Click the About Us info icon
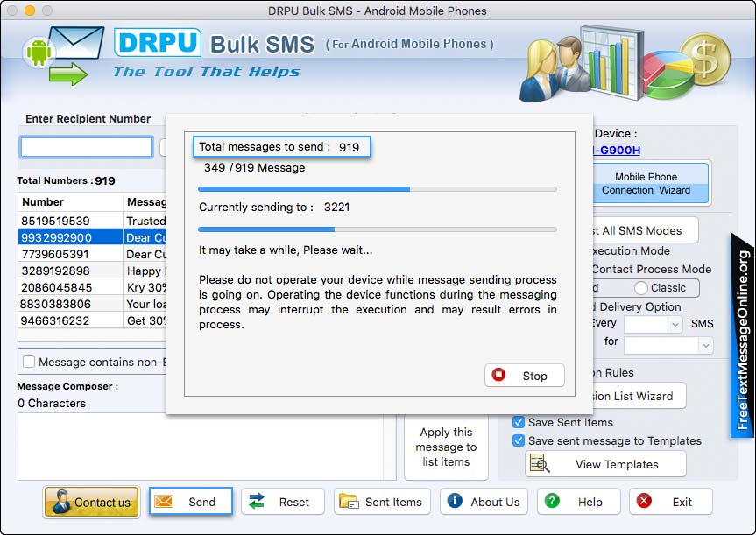 point(455,501)
